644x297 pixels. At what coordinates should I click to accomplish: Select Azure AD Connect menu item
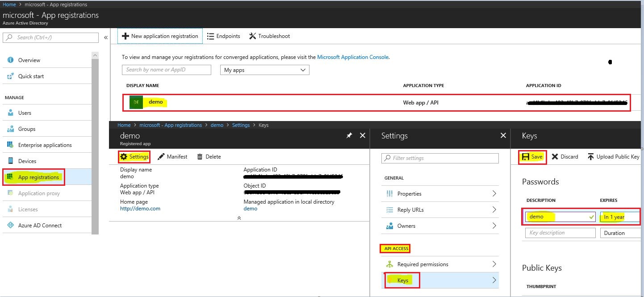[46, 225]
